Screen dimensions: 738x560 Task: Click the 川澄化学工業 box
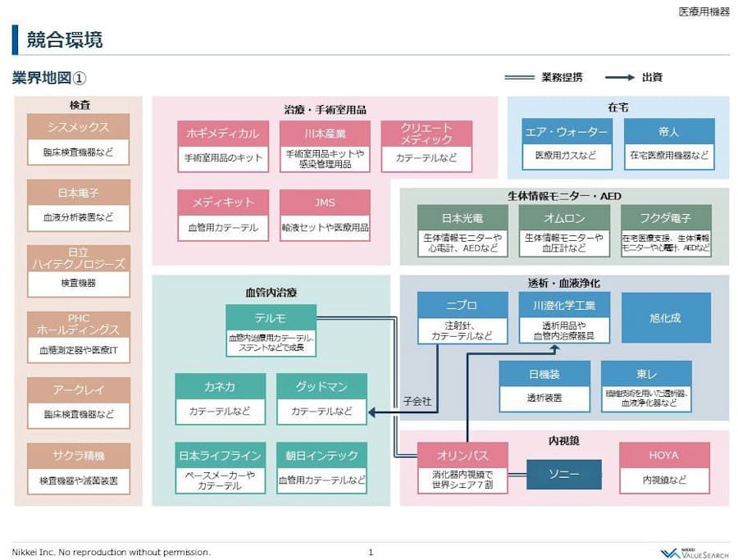[563, 305]
